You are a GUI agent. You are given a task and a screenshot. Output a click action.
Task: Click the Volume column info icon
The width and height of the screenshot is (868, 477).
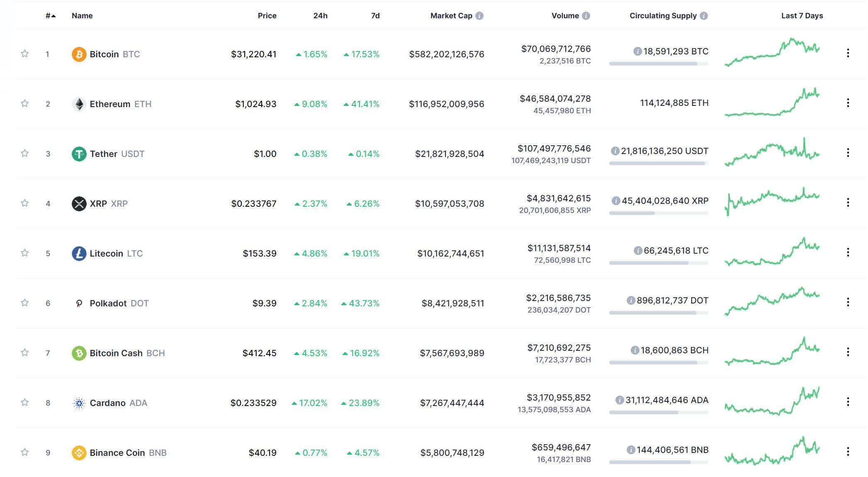[x=586, y=16]
